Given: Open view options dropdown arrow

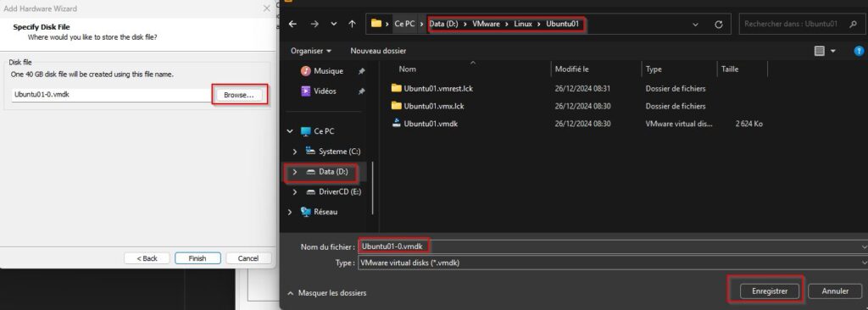Looking at the screenshot, I should tap(832, 51).
